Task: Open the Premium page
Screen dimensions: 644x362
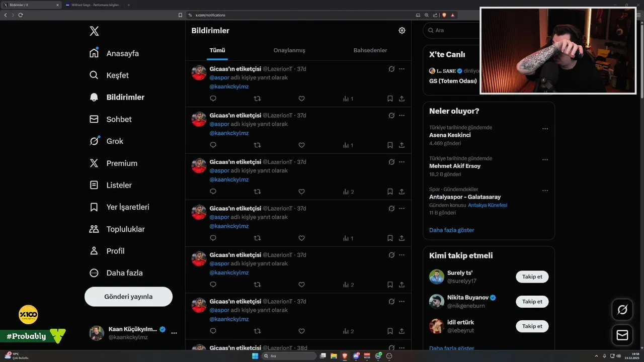Action: tap(114, 163)
